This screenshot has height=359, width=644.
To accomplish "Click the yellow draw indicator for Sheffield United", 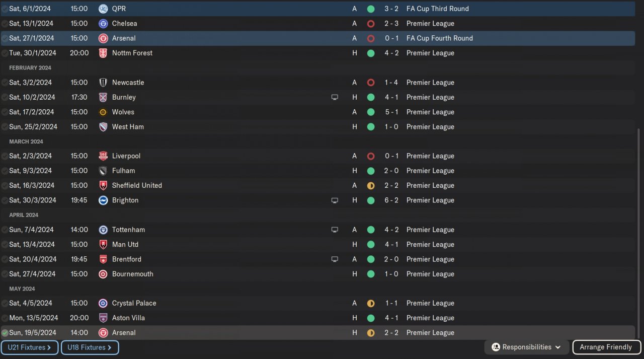I will [x=371, y=186].
